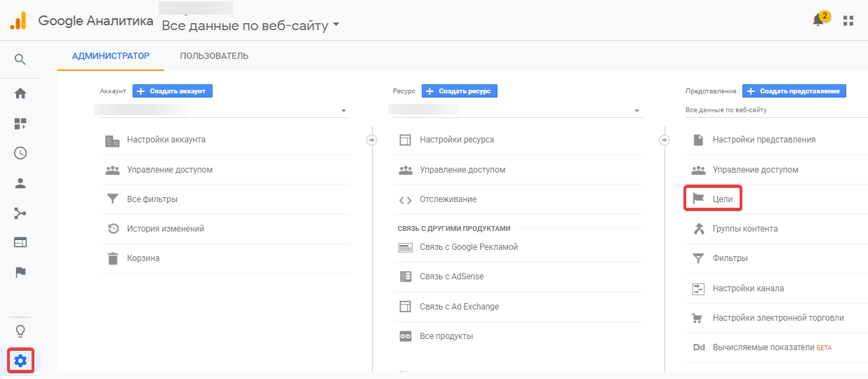
Task: Open Google apps grid icon
Action: tap(848, 20)
